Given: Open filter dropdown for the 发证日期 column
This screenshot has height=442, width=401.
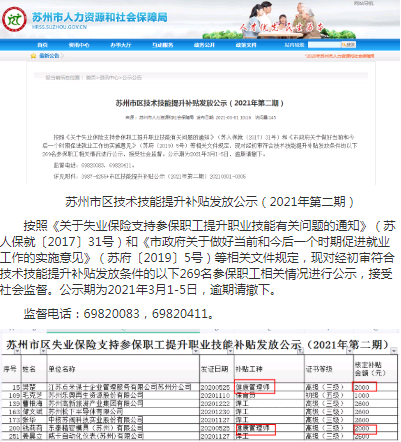Looking at the screenshot, I should (230, 351).
